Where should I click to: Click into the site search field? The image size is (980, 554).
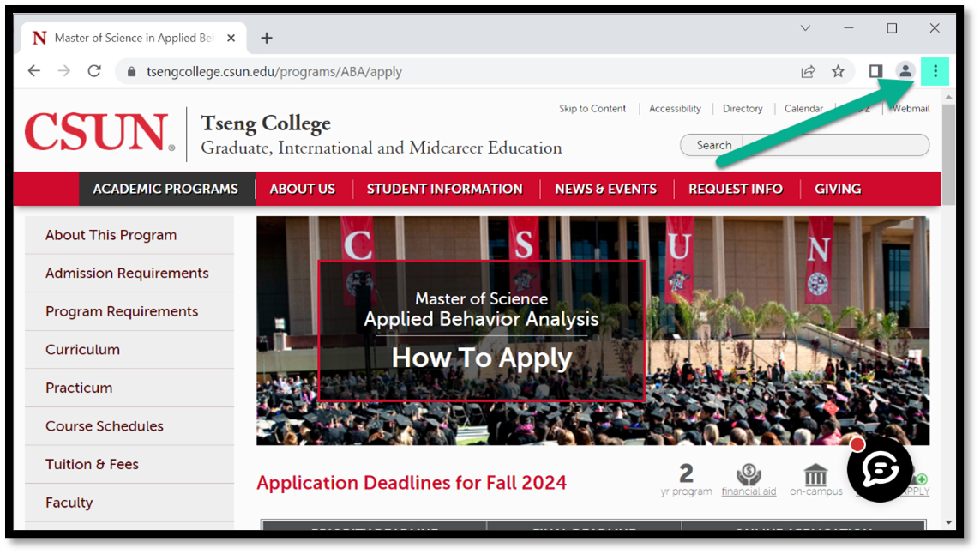click(x=834, y=145)
